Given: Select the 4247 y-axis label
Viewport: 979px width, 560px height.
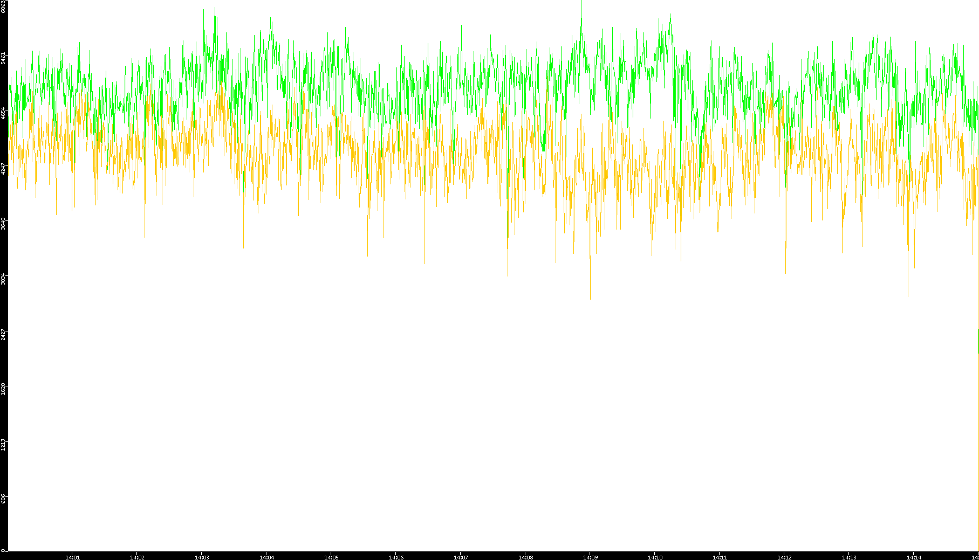Looking at the screenshot, I should tap(4, 168).
